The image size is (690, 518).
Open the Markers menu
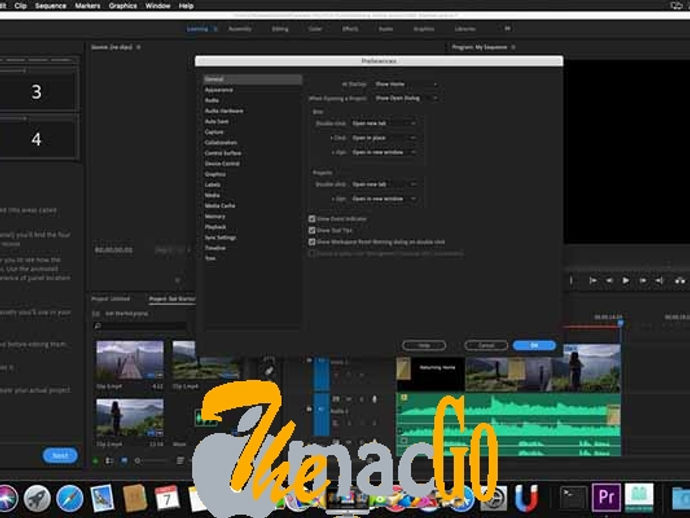[87, 6]
